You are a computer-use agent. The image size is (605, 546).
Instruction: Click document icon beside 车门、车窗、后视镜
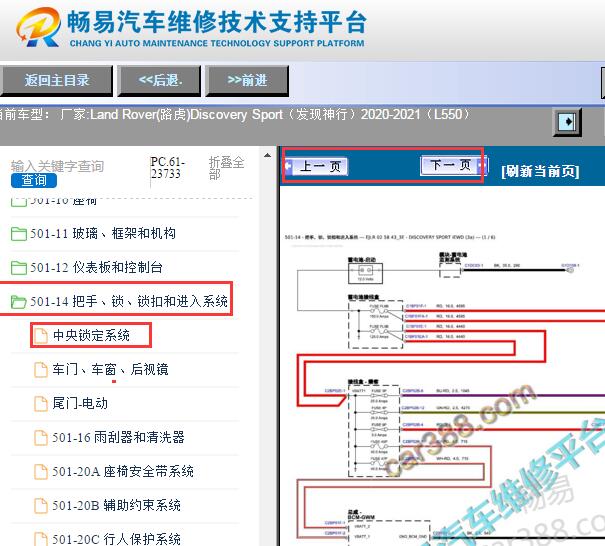point(41,370)
